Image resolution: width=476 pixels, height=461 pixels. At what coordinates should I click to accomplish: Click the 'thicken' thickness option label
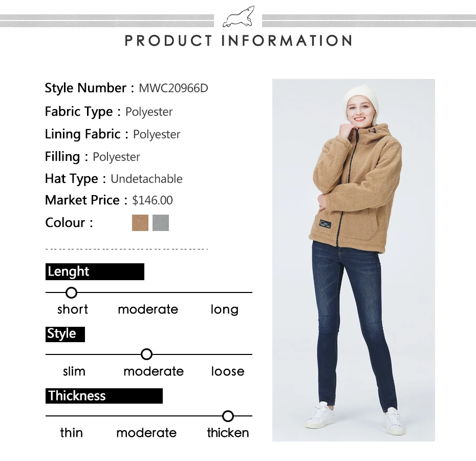228,433
